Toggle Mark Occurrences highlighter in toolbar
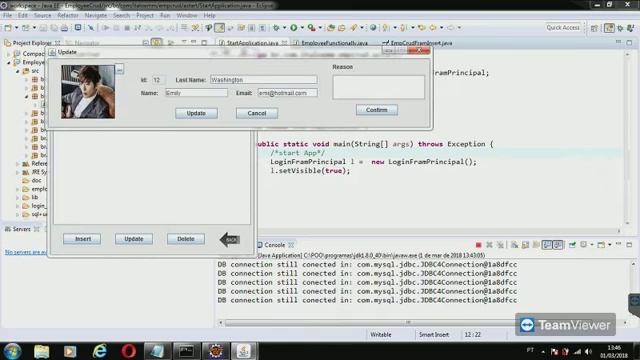This screenshot has height=360, width=640. tap(219, 28)
